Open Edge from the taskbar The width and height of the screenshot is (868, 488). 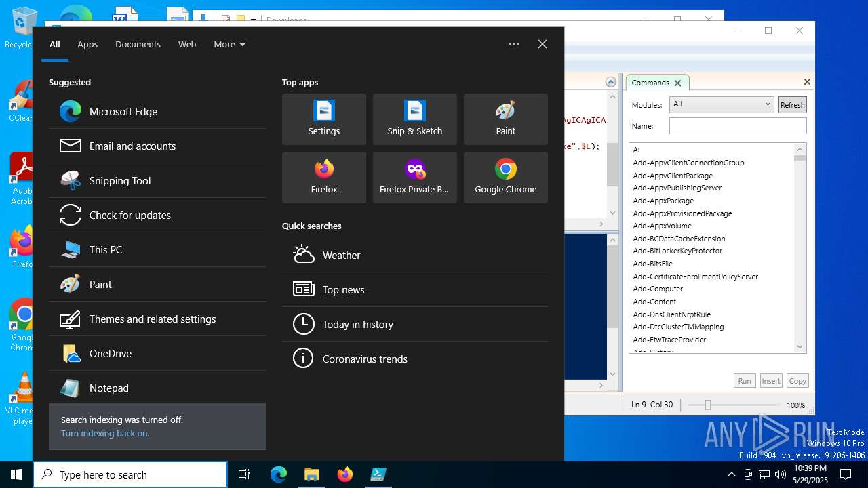point(279,474)
